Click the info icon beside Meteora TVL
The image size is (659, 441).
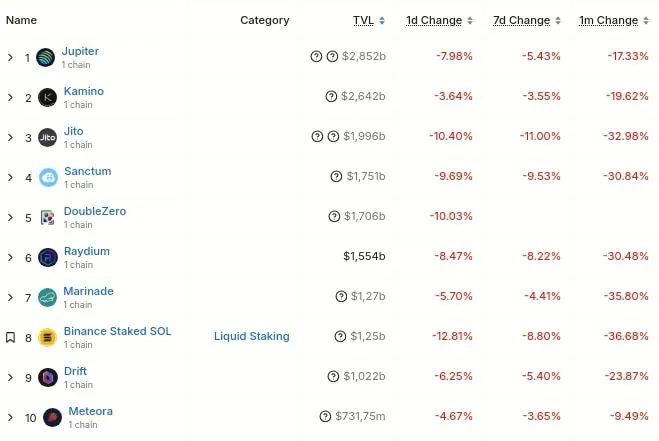[x=325, y=416]
